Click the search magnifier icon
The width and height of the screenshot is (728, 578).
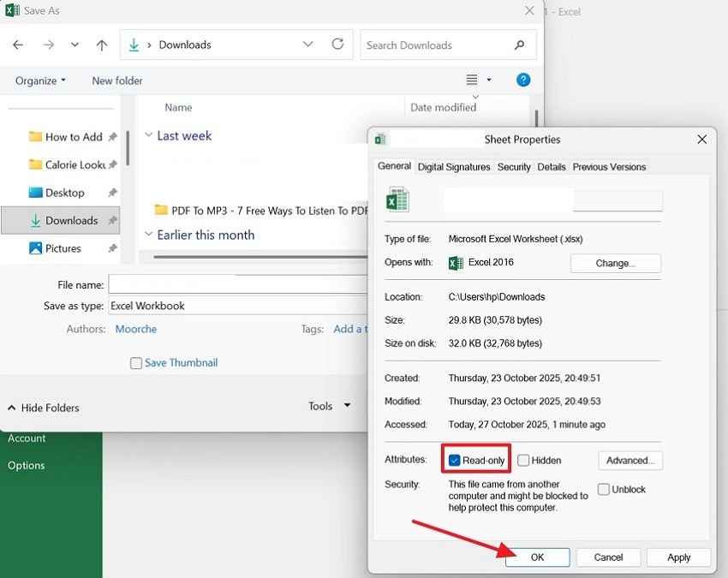point(520,45)
